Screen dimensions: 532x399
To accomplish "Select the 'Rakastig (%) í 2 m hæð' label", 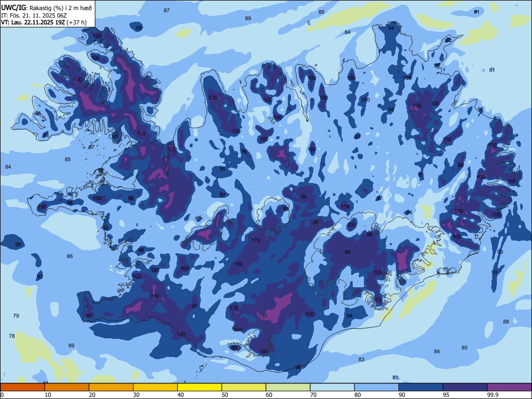I will click(x=61, y=8).
